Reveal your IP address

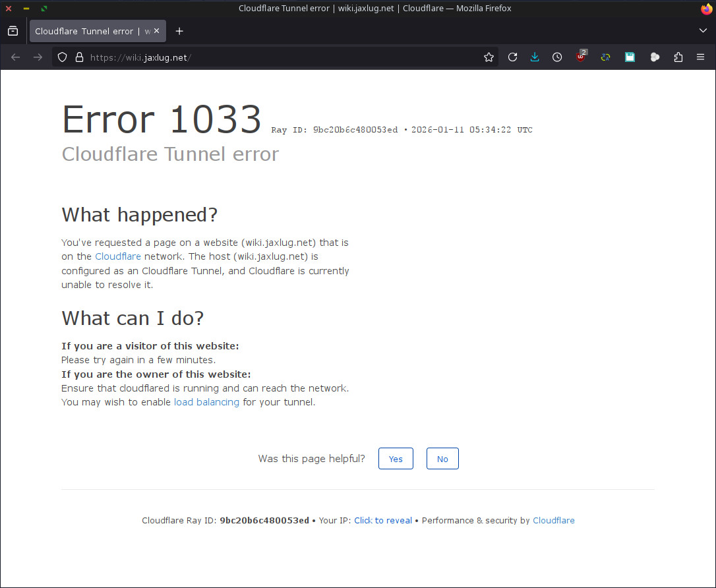point(383,520)
